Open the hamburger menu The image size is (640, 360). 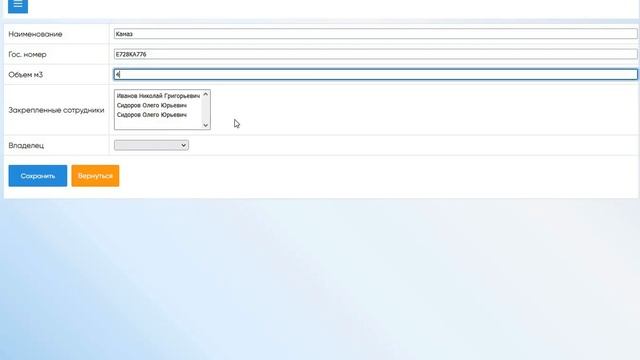(18, 6)
